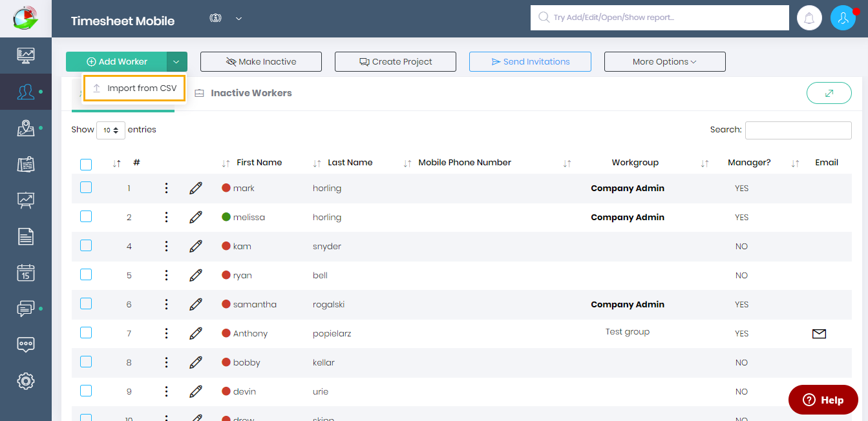Click the expand fullscreen table button
The image size is (868, 421).
(x=829, y=93)
